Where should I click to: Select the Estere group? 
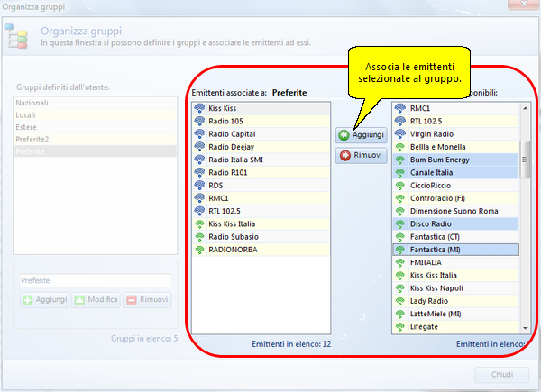click(x=96, y=127)
